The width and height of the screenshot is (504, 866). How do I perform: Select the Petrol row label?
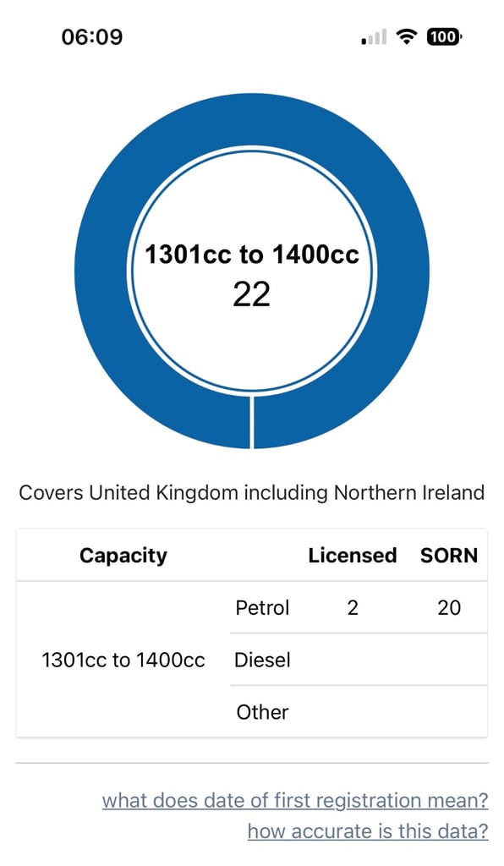[262, 607]
